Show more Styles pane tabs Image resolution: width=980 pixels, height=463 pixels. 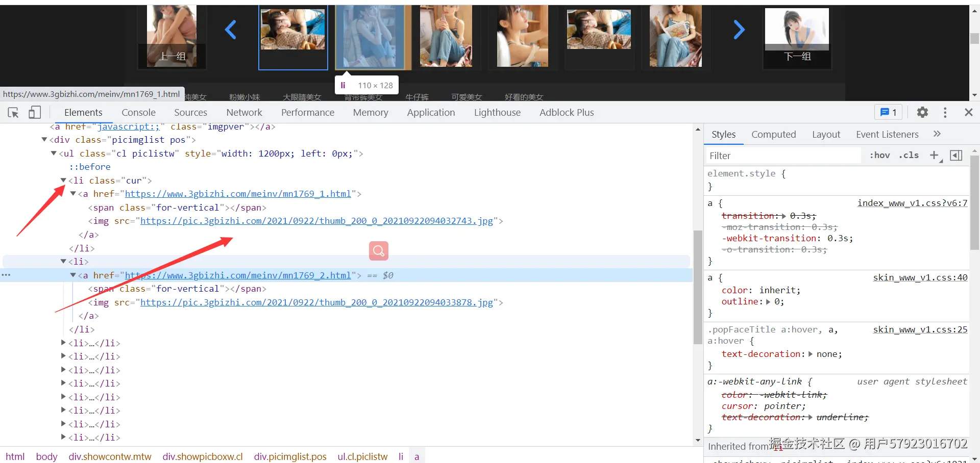[x=937, y=134]
